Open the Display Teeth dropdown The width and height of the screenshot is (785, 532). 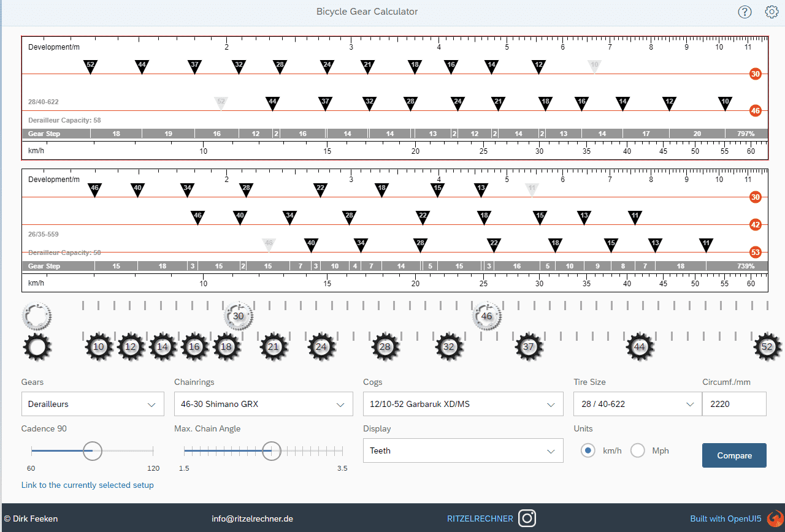[x=463, y=451]
